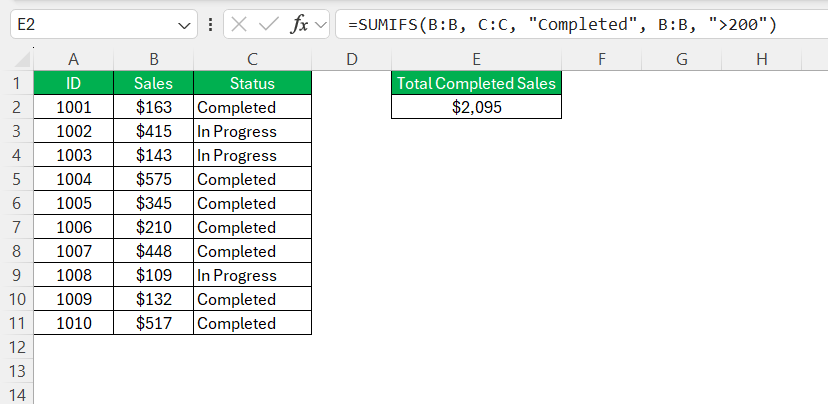Select Status cell for ID 1001
This screenshot has height=404, width=828.
pyautogui.click(x=252, y=107)
